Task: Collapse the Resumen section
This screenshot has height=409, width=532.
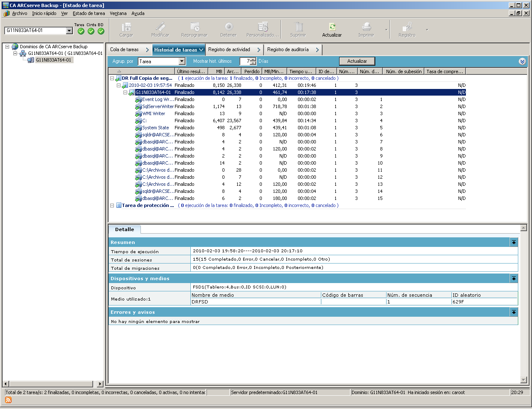Action: coord(514,242)
